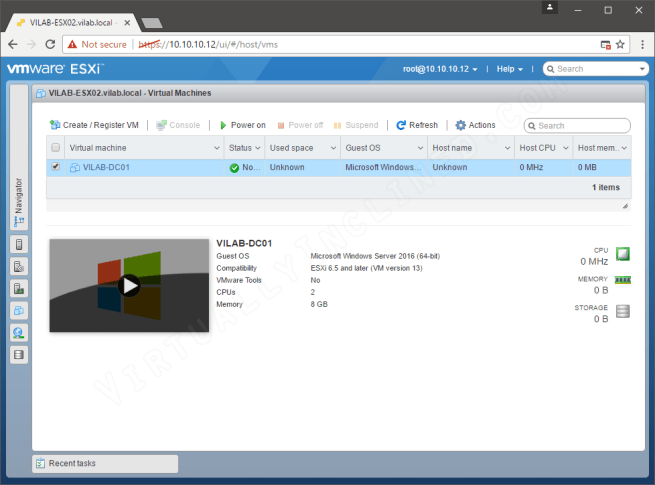Open Host mem column dropdown arrow
Viewport: 655px width, 485px height.
[625, 148]
